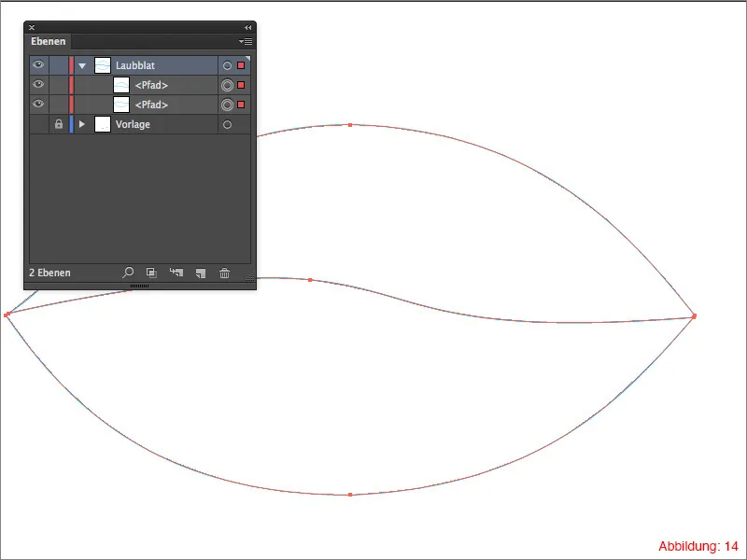Hide the upper <Pfad> item
The image size is (747, 560).
click(38, 84)
